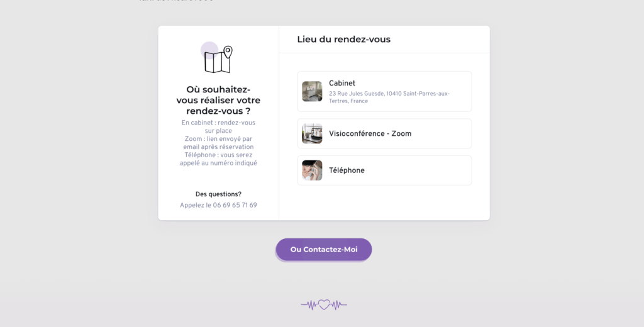
Task: Click the En cabinet rendez-vous sur place text
Action: point(218,126)
